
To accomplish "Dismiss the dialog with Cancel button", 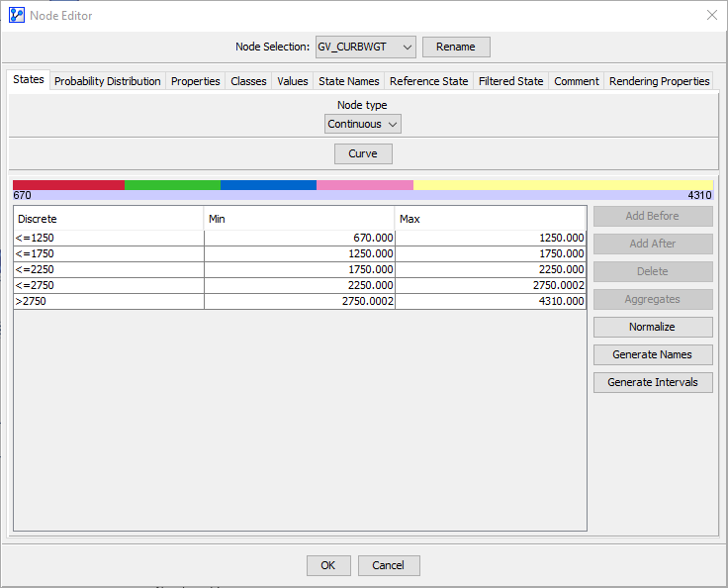I will pos(389,565).
